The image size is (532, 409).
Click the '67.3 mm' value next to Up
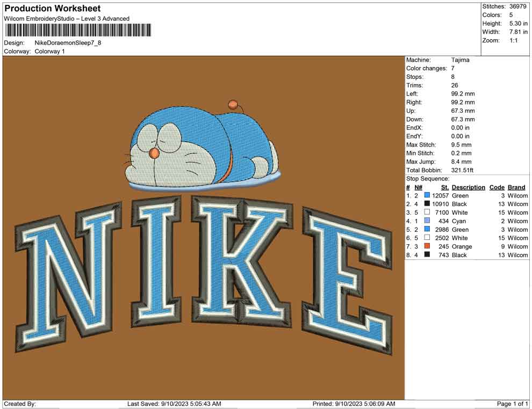point(463,111)
